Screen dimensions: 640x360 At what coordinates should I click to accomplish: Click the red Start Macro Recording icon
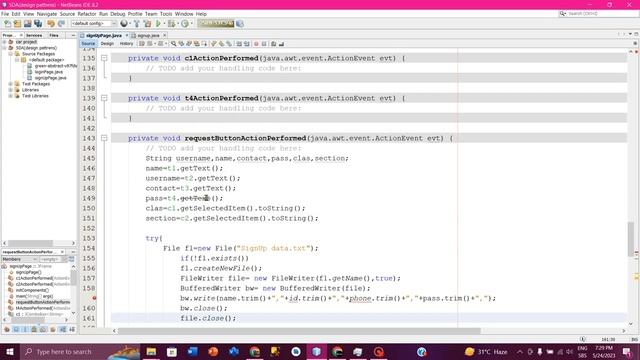coord(256,44)
